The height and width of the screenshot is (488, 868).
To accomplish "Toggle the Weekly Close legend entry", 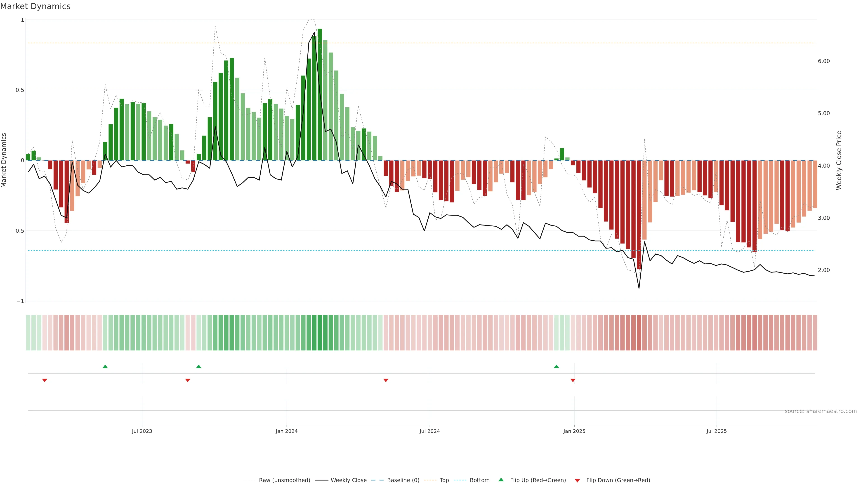I will click(348, 480).
